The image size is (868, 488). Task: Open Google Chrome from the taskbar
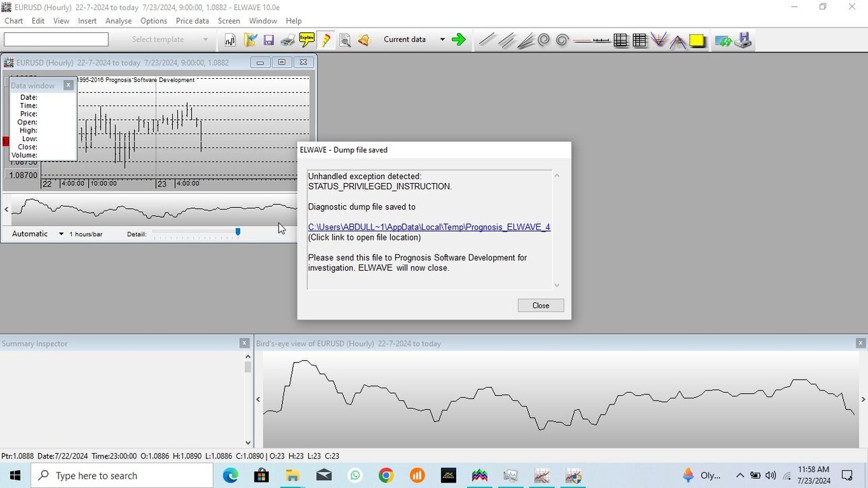coord(386,476)
